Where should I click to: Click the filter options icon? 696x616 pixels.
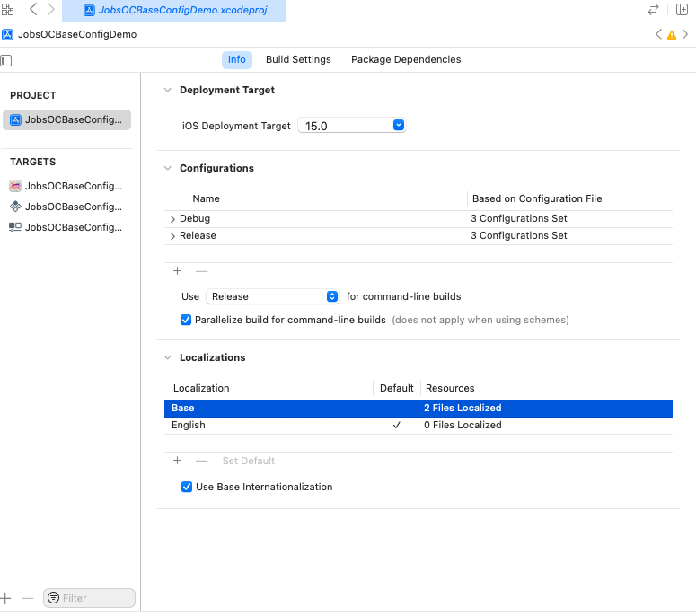pyautogui.click(x=53, y=598)
